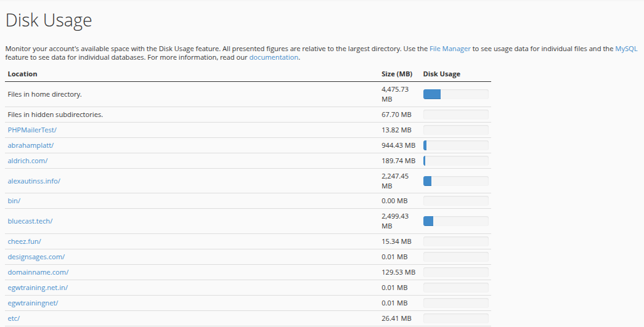Click the home directory disk usage bar
Image resolution: width=644 pixels, height=327 pixels.
(x=456, y=94)
